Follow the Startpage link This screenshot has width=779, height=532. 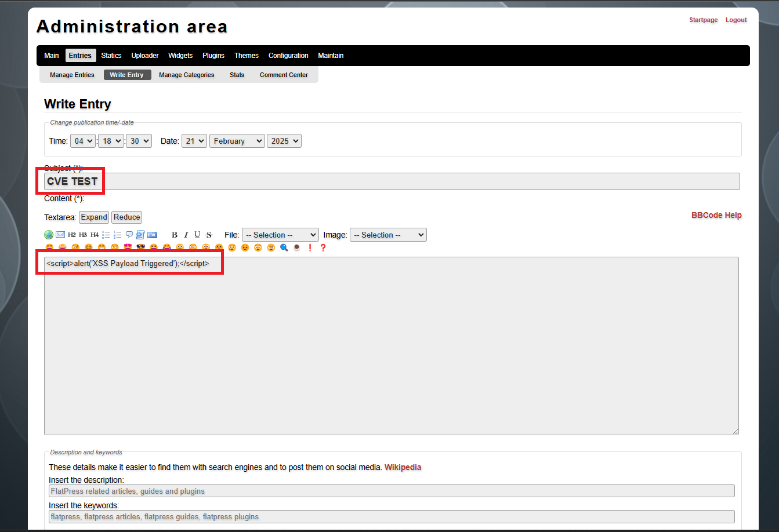point(704,20)
